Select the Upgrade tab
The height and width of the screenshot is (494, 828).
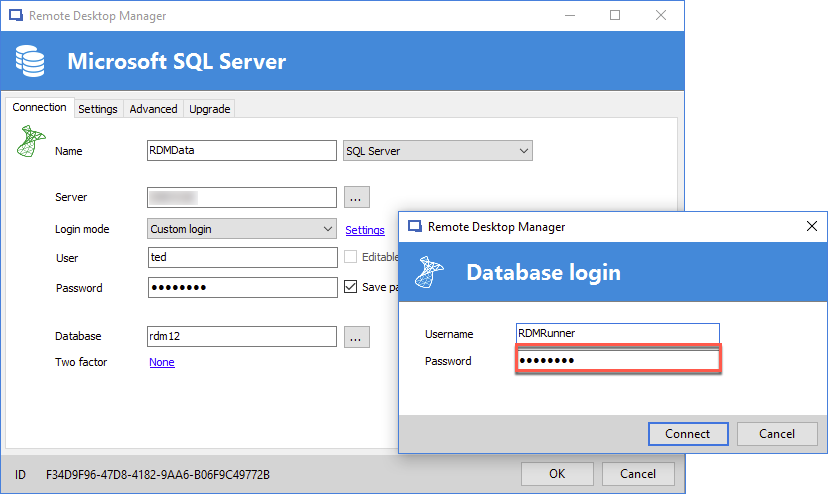click(209, 109)
